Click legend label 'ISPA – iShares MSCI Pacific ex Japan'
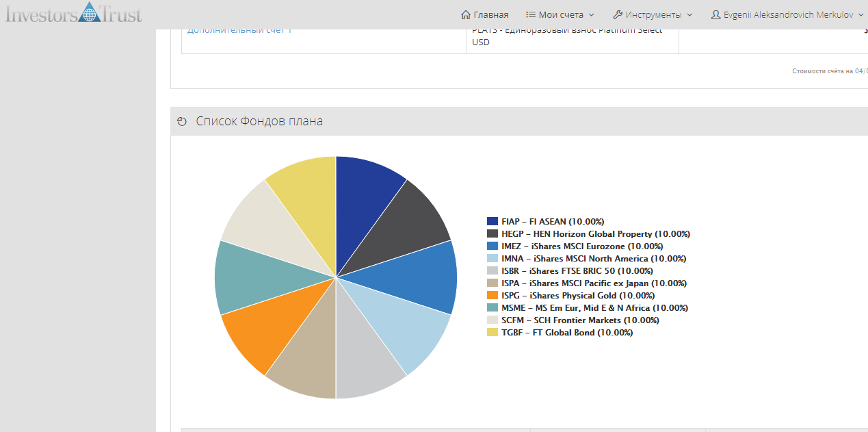Viewport: 868px width, 432px height. 594,283
